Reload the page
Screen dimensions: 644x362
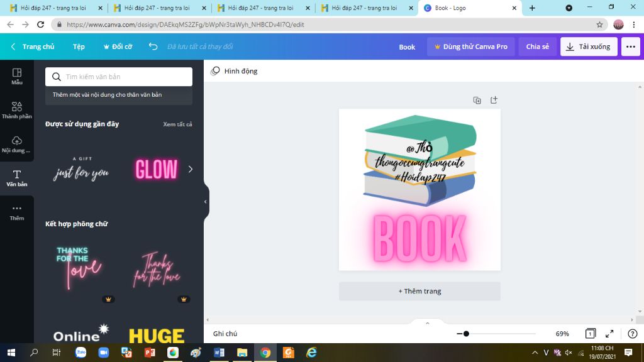coord(40,25)
